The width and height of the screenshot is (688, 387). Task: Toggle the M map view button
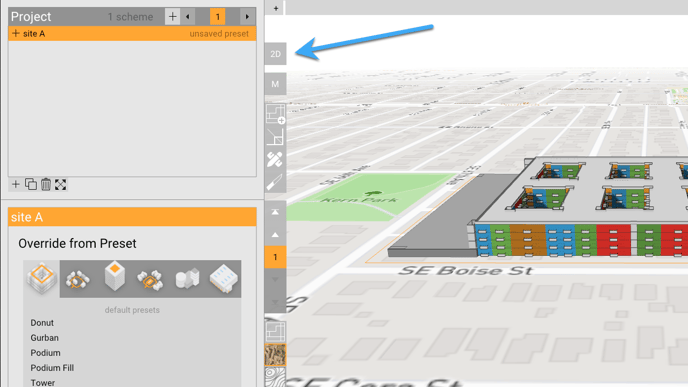[275, 84]
